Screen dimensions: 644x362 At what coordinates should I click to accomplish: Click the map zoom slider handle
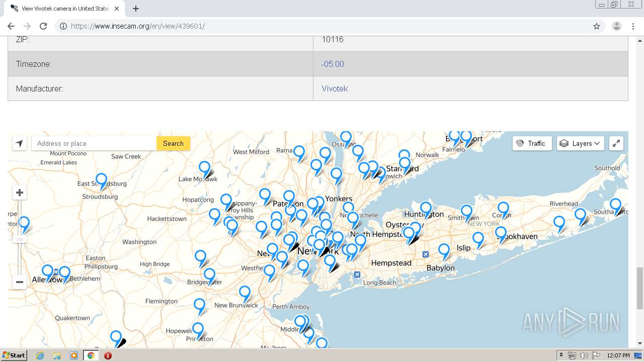pyautogui.click(x=20, y=239)
